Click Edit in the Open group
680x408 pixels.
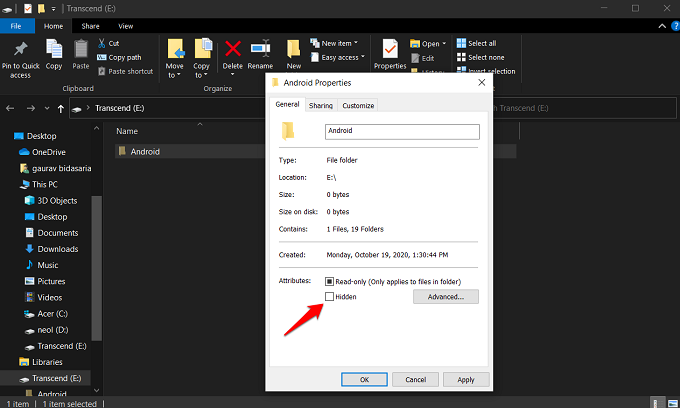pos(423,58)
